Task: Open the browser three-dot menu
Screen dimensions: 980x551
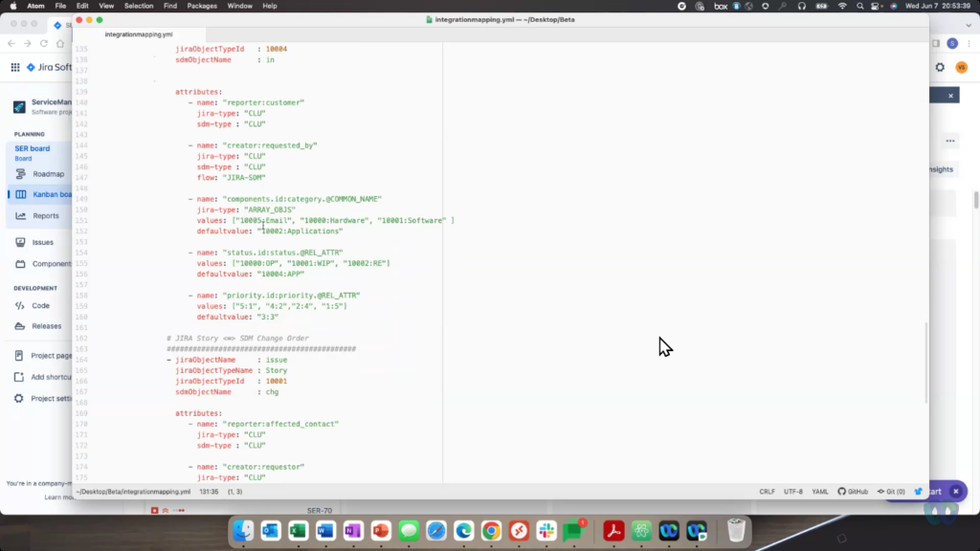Action: tap(969, 44)
